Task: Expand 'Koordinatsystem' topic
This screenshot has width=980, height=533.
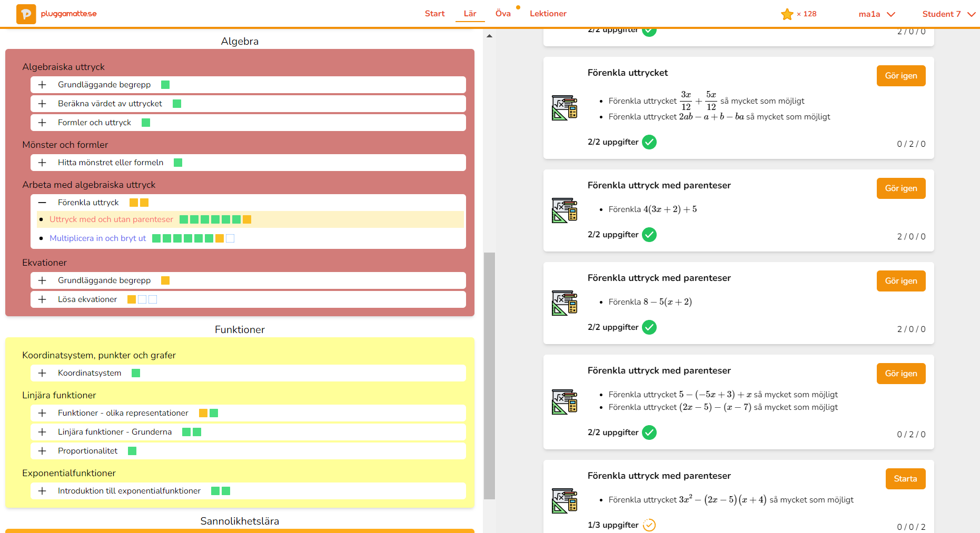Action: (43, 373)
